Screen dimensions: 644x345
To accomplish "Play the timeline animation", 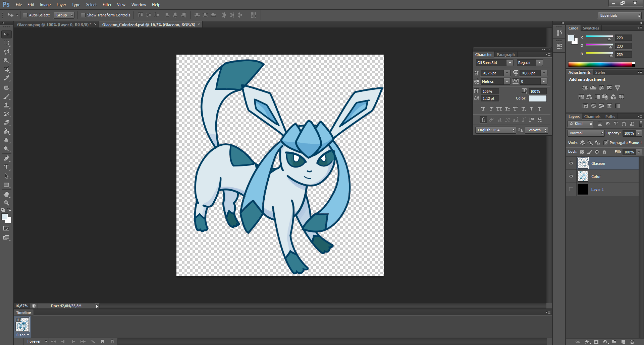I will tap(73, 342).
